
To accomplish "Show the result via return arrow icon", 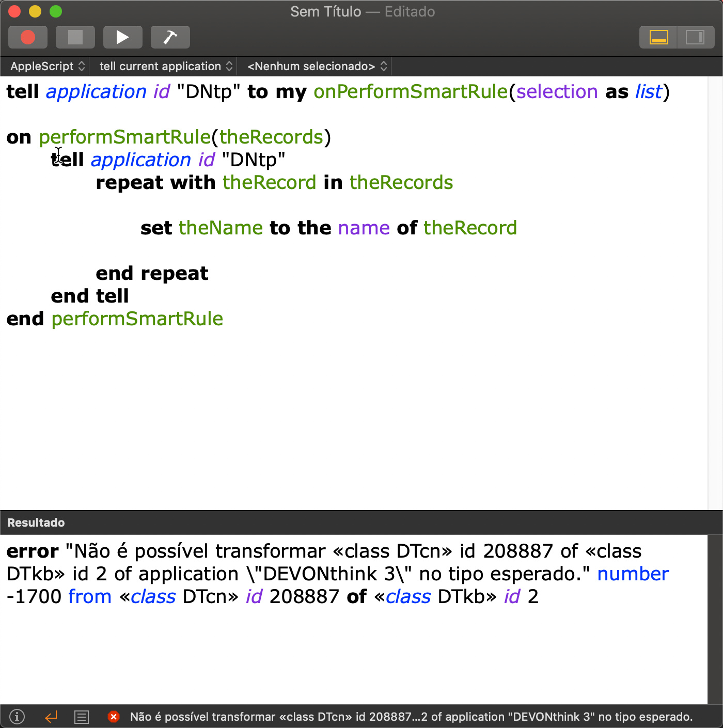I will coord(51,717).
